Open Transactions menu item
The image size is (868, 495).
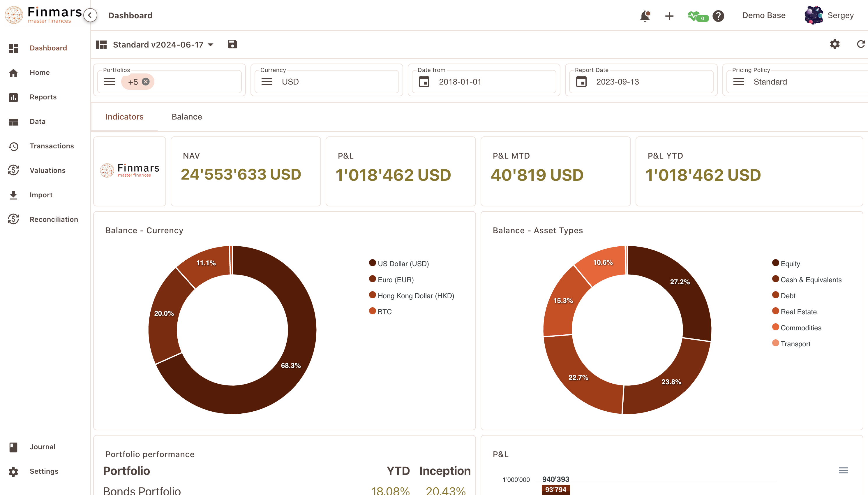(x=52, y=146)
